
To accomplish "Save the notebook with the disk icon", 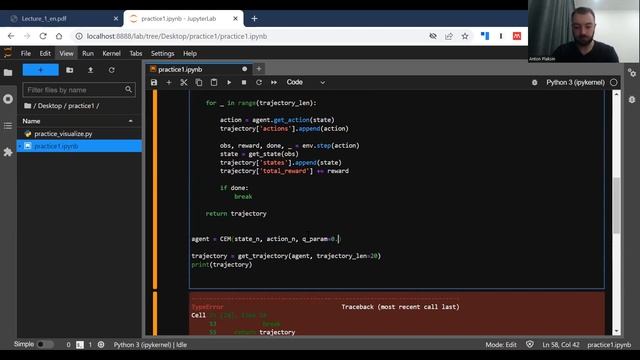I will tap(154, 82).
